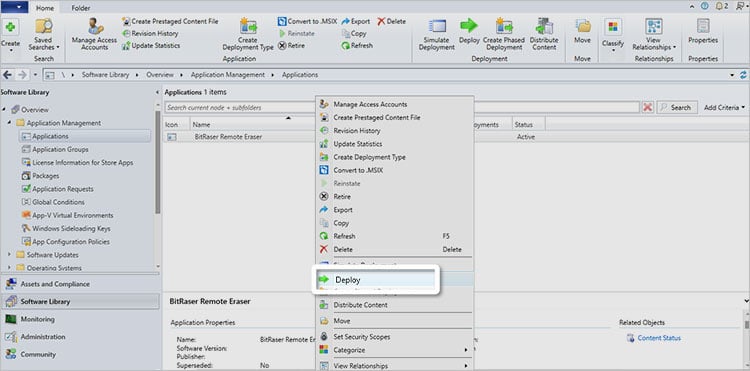Screen dimensions: 750x371
Task: Collapse the Overview tree node
Action: [4, 109]
